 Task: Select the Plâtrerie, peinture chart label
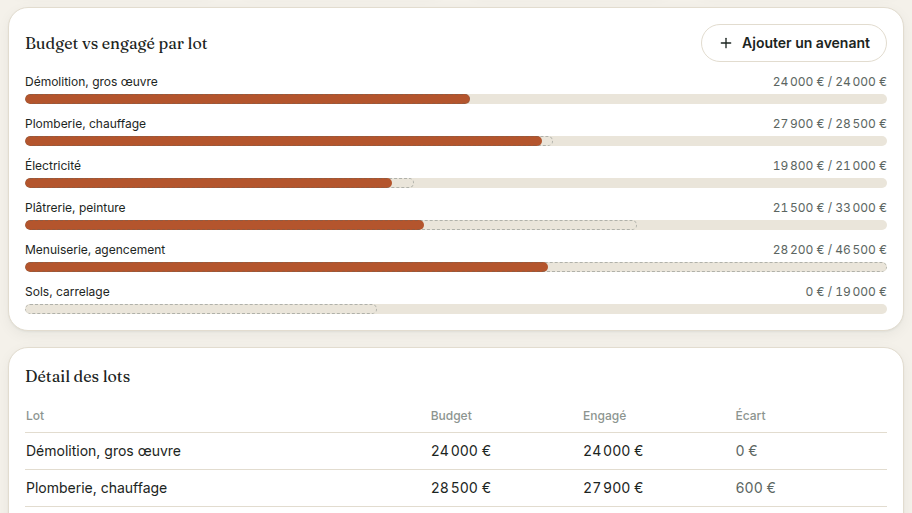click(x=75, y=208)
